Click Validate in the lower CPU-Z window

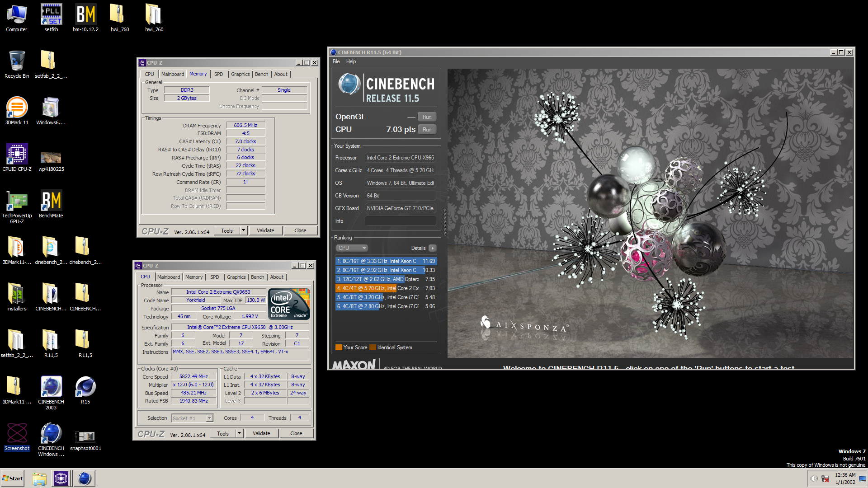point(262,433)
